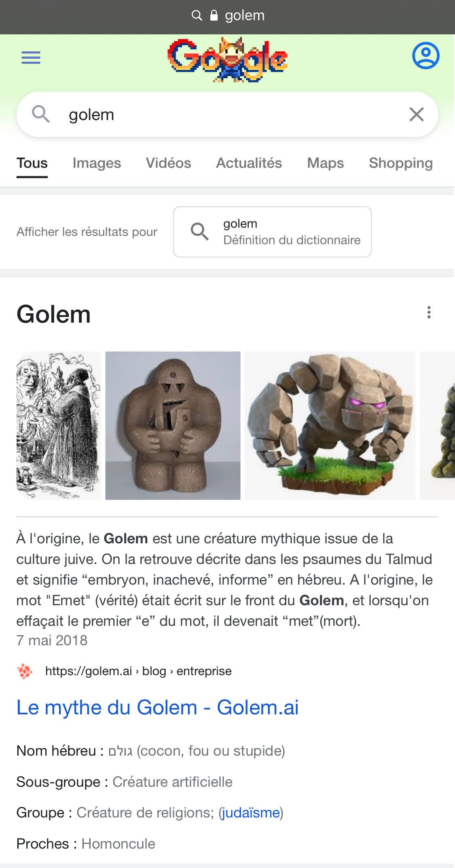Select the Maps tab

click(326, 163)
